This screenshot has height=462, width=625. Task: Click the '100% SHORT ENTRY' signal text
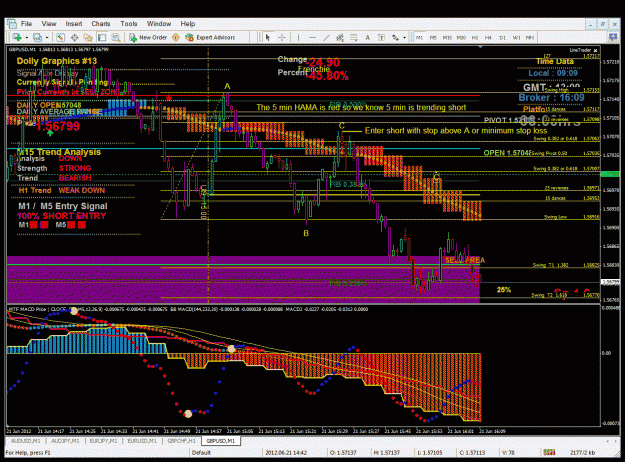pos(61,216)
